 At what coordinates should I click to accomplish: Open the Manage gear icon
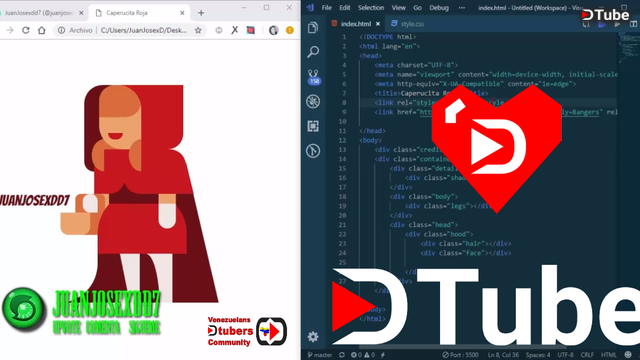pyautogui.click(x=313, y=337)
